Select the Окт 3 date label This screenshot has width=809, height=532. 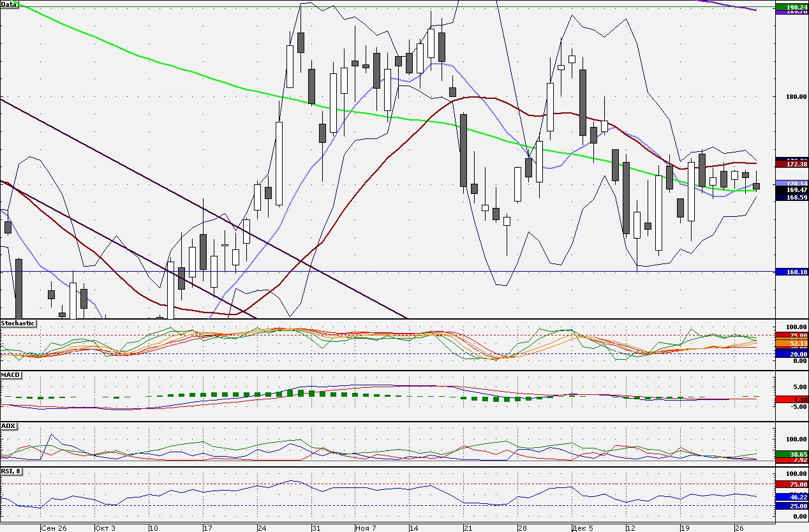click(x=105, y=528)
